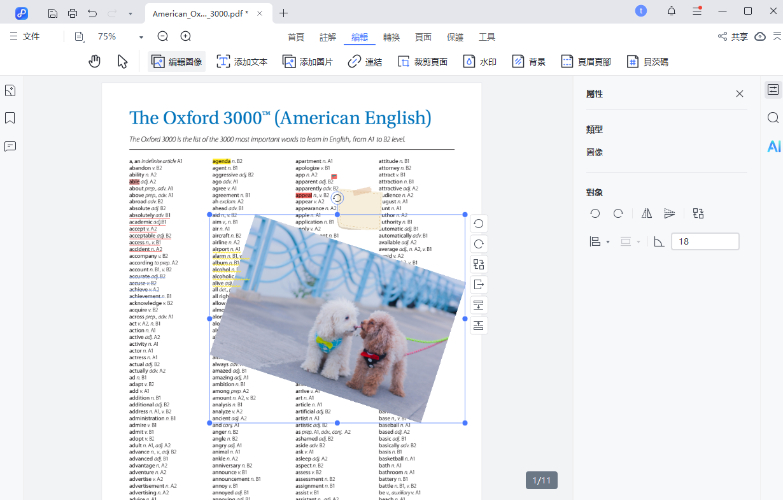The height and width of the screenshot is (500, 783).
Task: Rotate image counterclockwise in properties panel
Action: click(x=595, y=214)
